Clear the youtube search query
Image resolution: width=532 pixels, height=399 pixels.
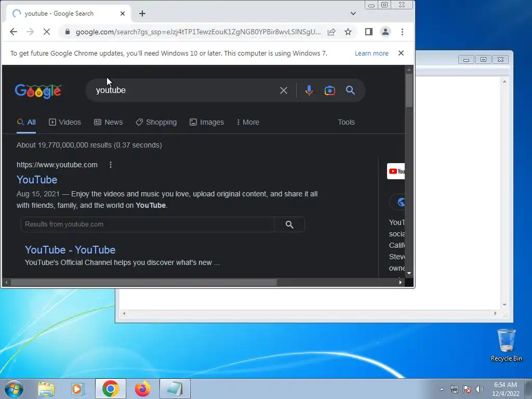tap(284, 90)
